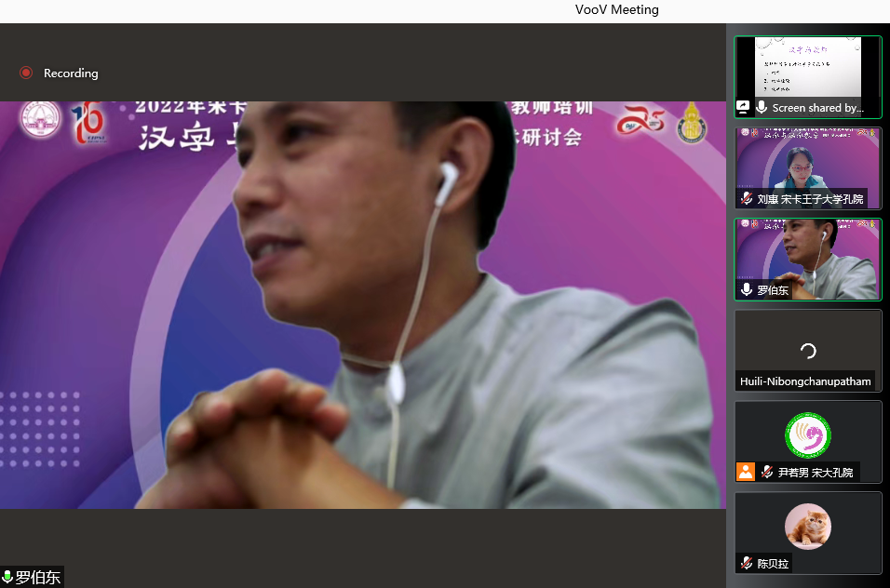This screenshot has width=890, height=588.
Task: Click loading spinner on Huili-Nibongchanupatham tile
Action: tap(808, 351)
